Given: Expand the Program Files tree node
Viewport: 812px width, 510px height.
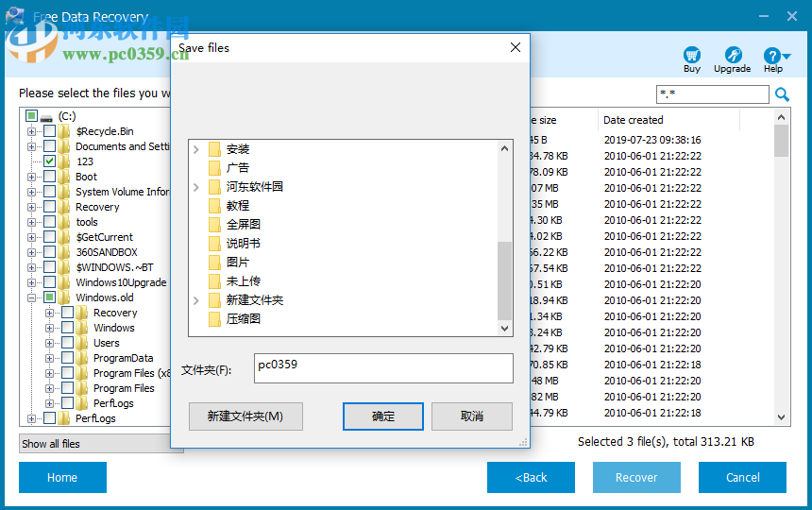Looking at the screenshot, I should [50, 388].
